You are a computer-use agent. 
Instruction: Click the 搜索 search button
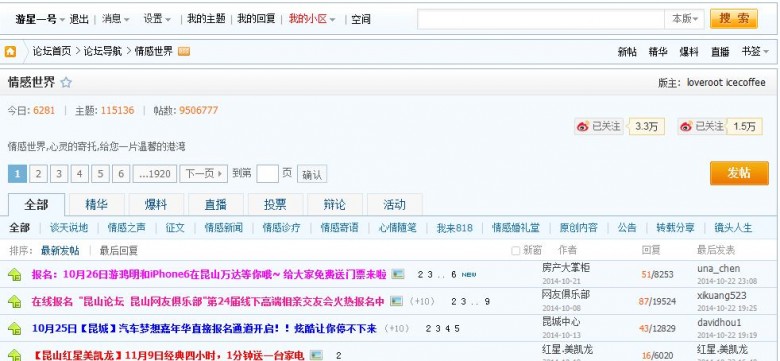tap(734, 19)
